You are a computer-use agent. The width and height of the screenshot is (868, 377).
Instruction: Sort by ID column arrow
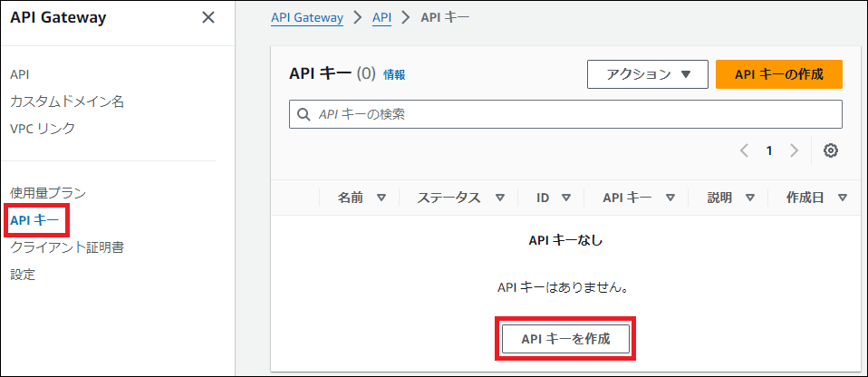(x=566, y=198)
